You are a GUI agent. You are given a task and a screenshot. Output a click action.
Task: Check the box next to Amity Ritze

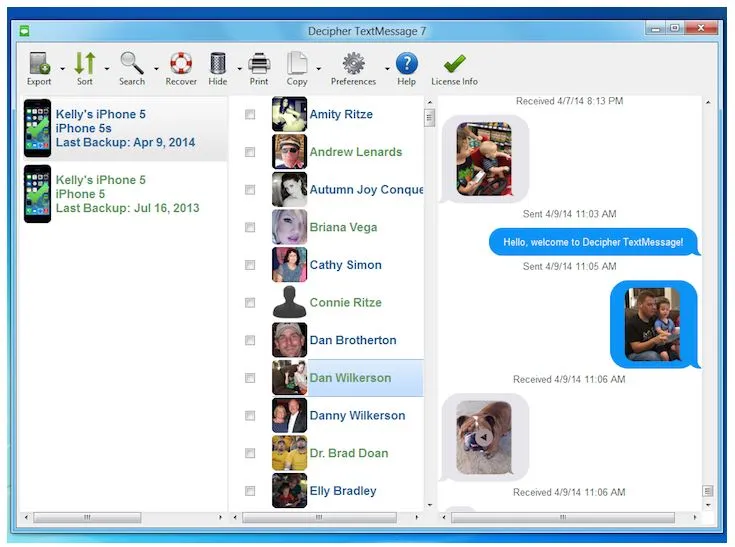(x=250, y=115)
